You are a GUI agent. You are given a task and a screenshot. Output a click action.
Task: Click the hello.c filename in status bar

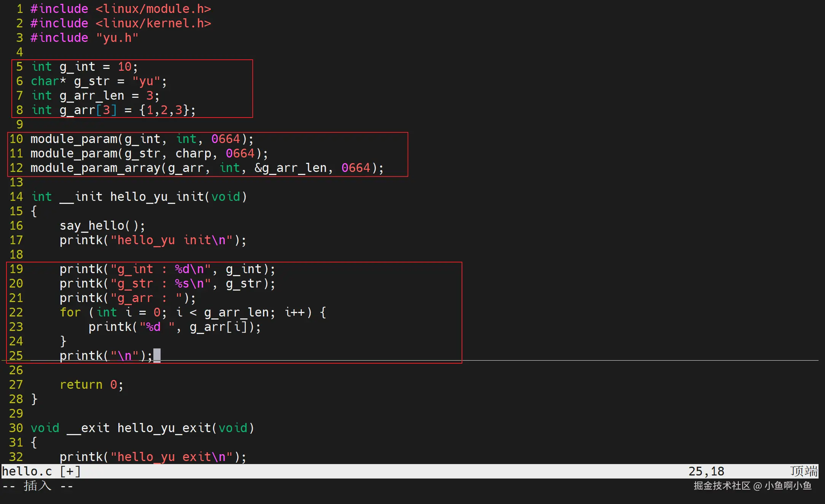27,471
